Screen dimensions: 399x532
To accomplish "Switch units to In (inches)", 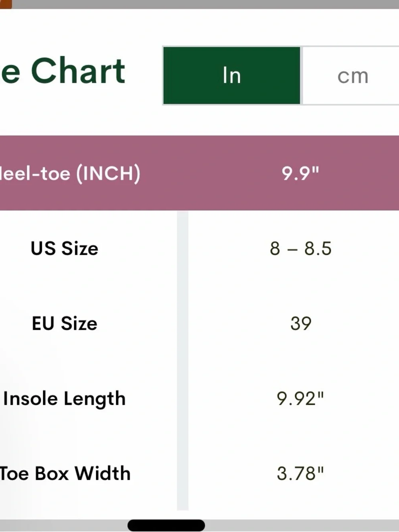I will point(232,75).
